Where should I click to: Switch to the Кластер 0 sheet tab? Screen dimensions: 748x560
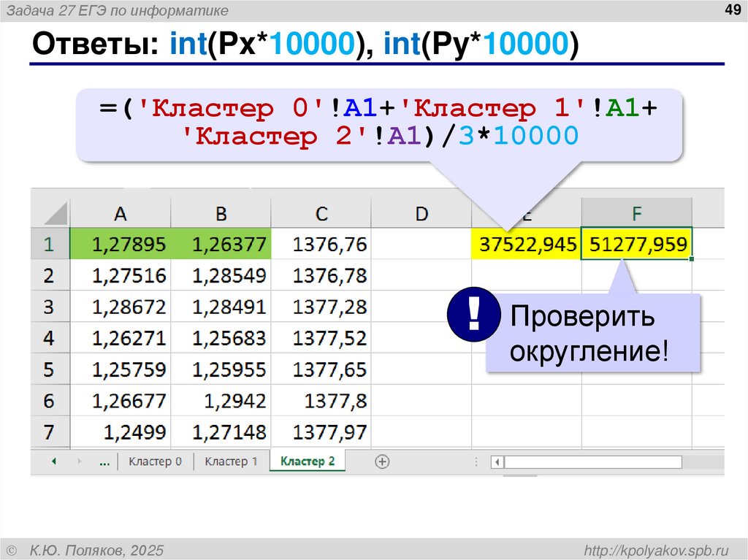[156, 461]
